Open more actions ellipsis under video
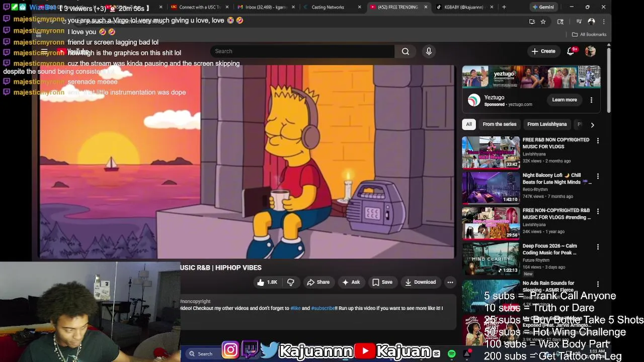Image resolution: width=644 pixels, height=362 pixels. pos(450,283)
